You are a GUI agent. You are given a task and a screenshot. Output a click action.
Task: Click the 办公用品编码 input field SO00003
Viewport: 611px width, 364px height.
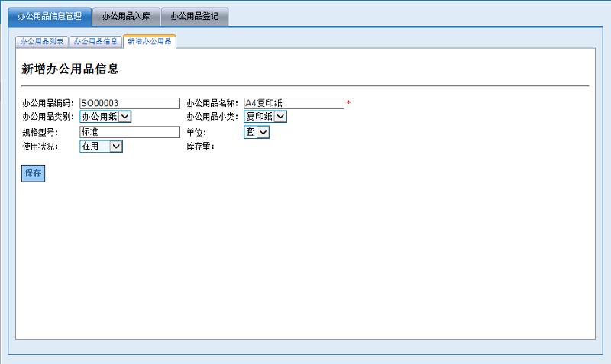(130, 103)
